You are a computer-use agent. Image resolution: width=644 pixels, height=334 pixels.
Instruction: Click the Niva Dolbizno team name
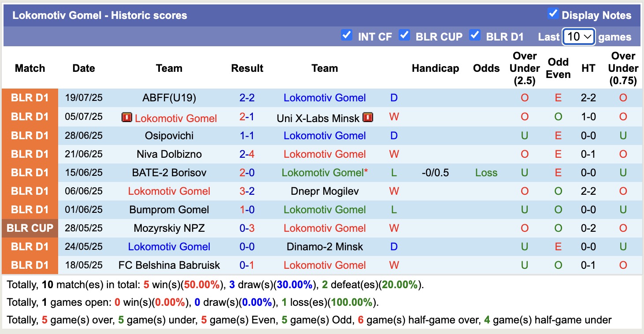click(169, 154)
